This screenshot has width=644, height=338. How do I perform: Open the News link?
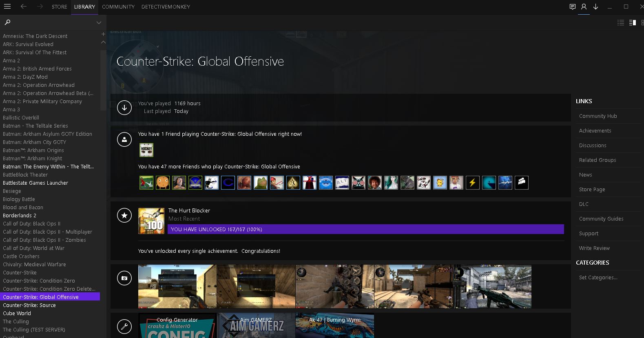tap(586, 175)
